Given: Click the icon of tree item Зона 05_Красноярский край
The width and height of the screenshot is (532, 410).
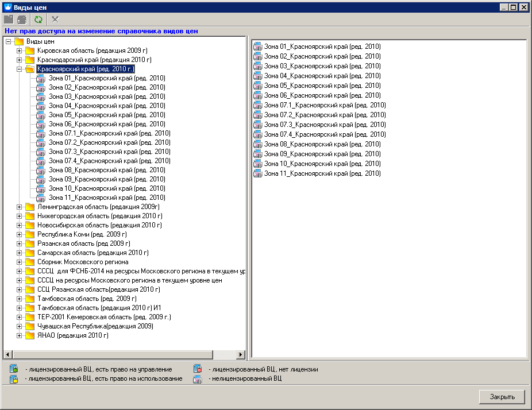Looking at the screenshot, I should coord(41,115).
